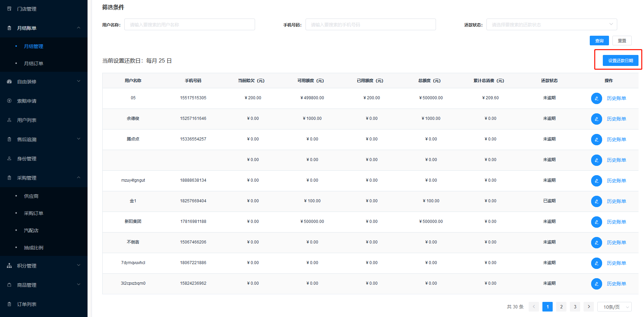This screenshot has width=644, height=317.
Task: Click ¥499800.00 available credit cell
Action: click(x=312, y=98)
